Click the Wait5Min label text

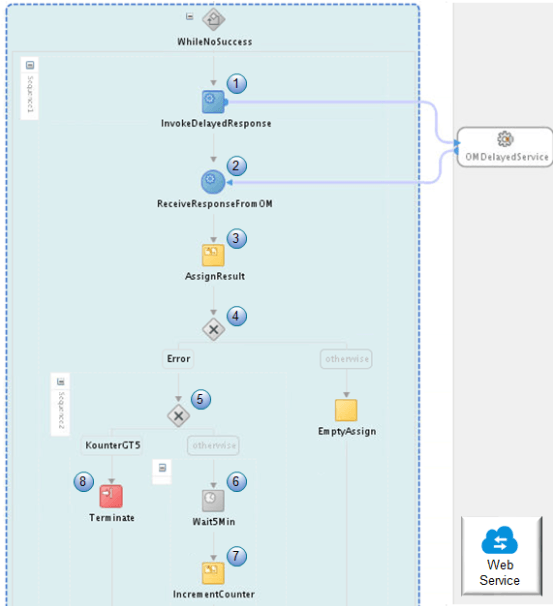[214, 522]
